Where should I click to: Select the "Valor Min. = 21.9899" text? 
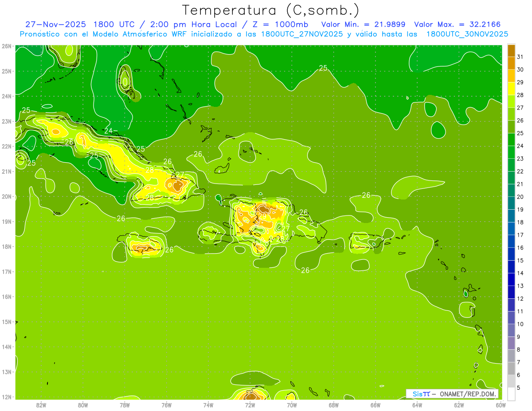pyautogui.click(x=363, y=24)
